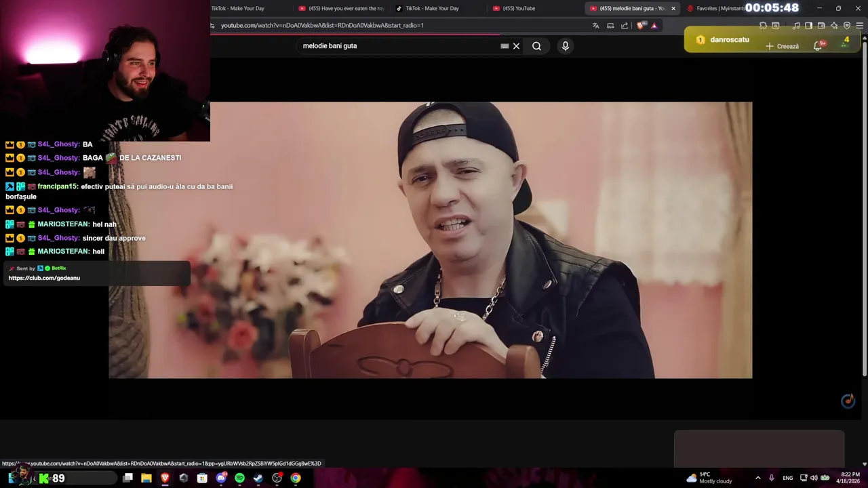868x488 pixels.
Task: Open the browser extensions puzzle icon
Action: point(763,26)
